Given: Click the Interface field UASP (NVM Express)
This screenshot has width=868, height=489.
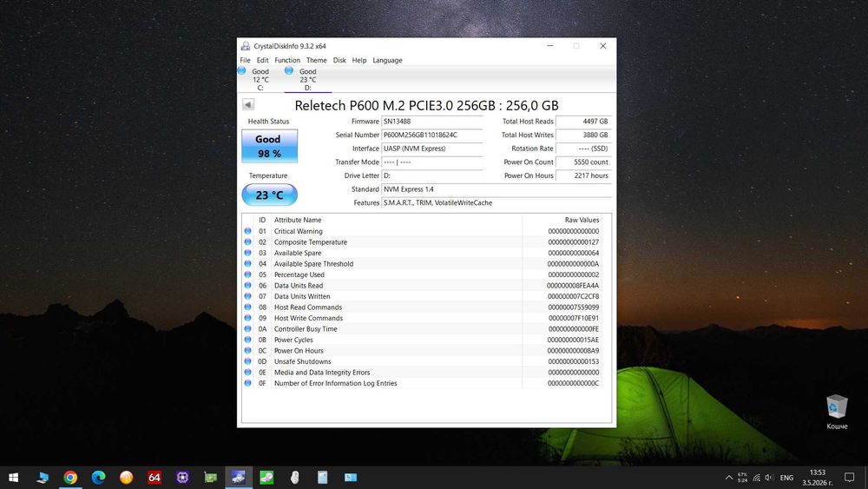Looking at the screenshot, I should (431, 149).
